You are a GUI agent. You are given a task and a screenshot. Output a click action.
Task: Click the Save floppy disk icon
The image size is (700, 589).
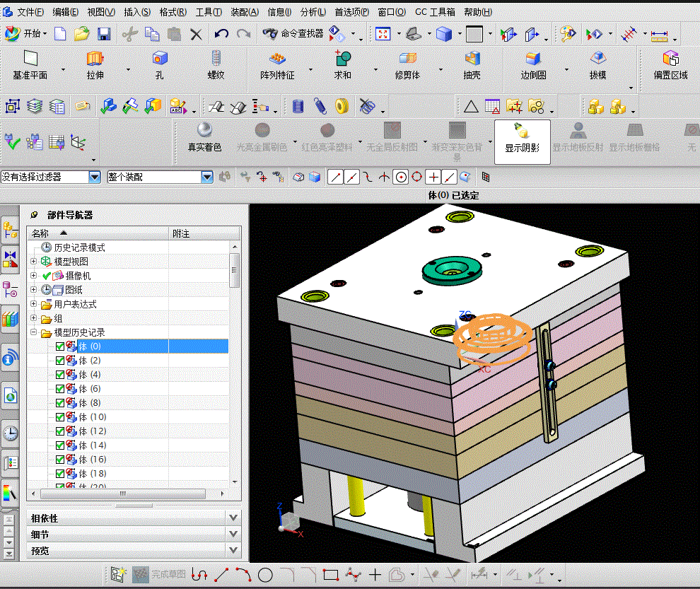point(104,33)
